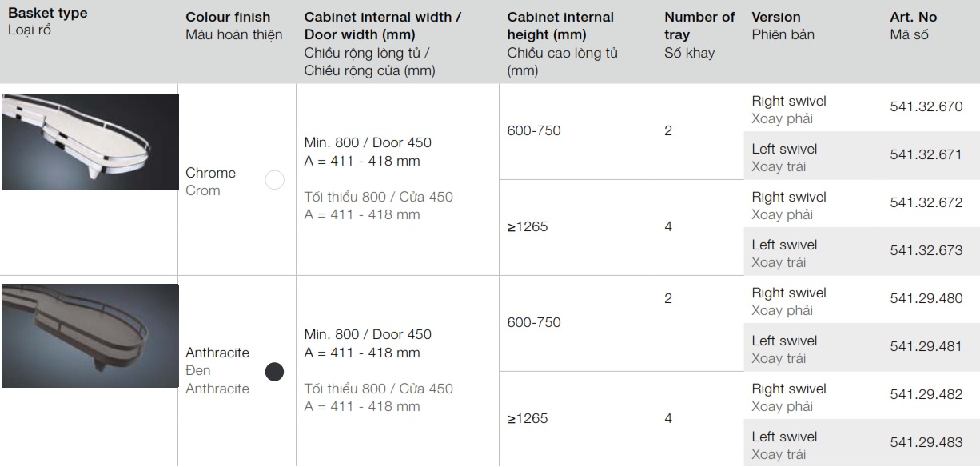
Task: Click article number 541.29.483
Action: [926, 442]
